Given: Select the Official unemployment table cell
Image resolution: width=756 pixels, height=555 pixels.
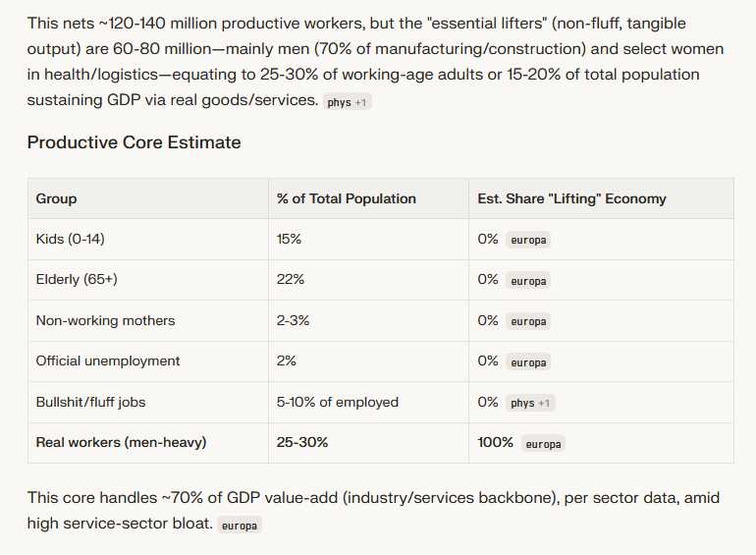Looking at the screenshot, I should tap(148, 361).
